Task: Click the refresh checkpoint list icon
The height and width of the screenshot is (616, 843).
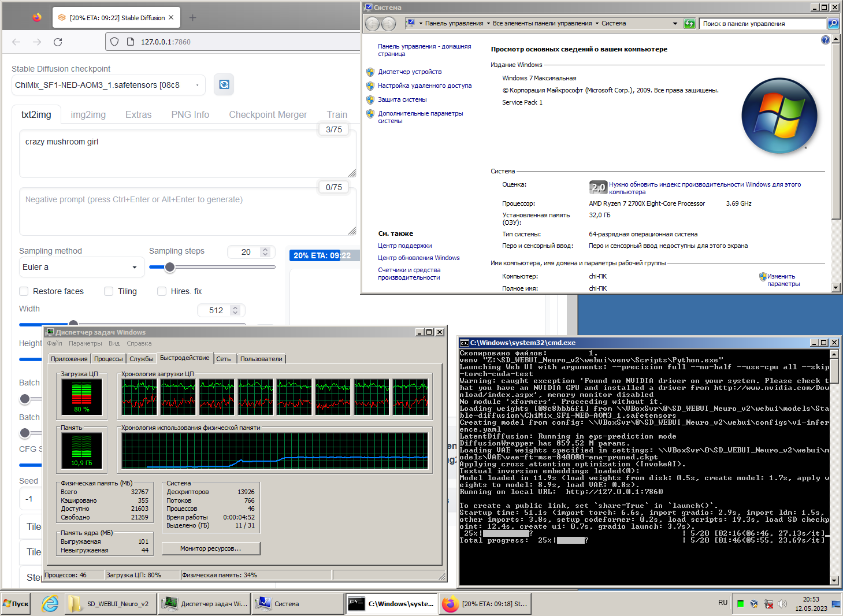Action: [224, 85]
